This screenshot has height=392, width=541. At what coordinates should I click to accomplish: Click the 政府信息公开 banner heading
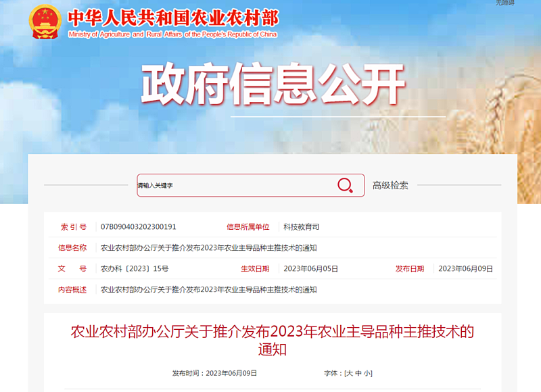point(273,84)
